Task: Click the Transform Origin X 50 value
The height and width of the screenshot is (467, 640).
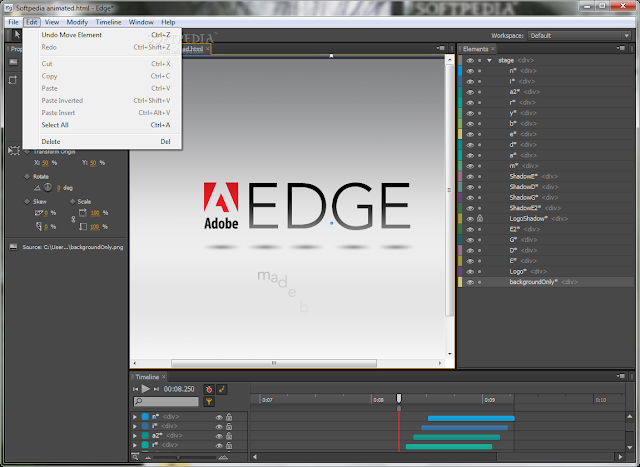Action: click(45, 163)
